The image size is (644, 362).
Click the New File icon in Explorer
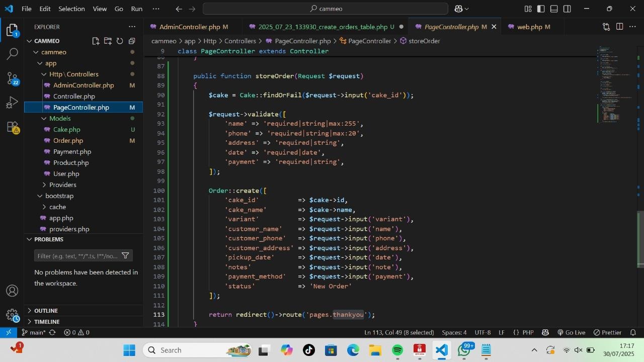pyautogui.click(x=96, y=41)
